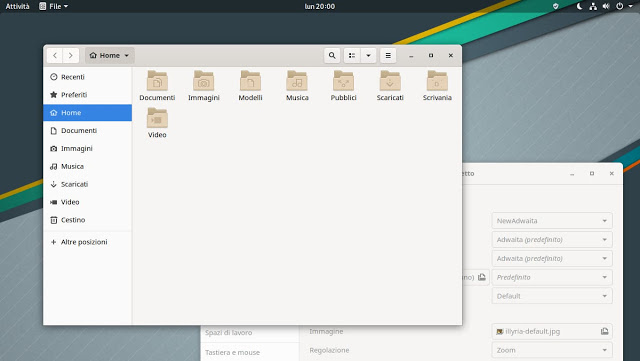640x361 pixels.
Task: Open Musica from the sidebar
Action: pos(87,166)
